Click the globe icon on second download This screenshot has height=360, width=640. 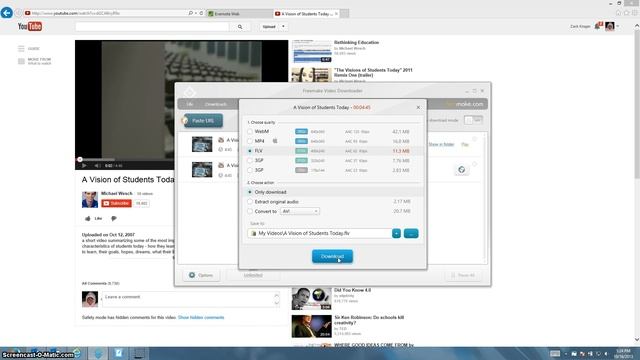tap(462, 170)
